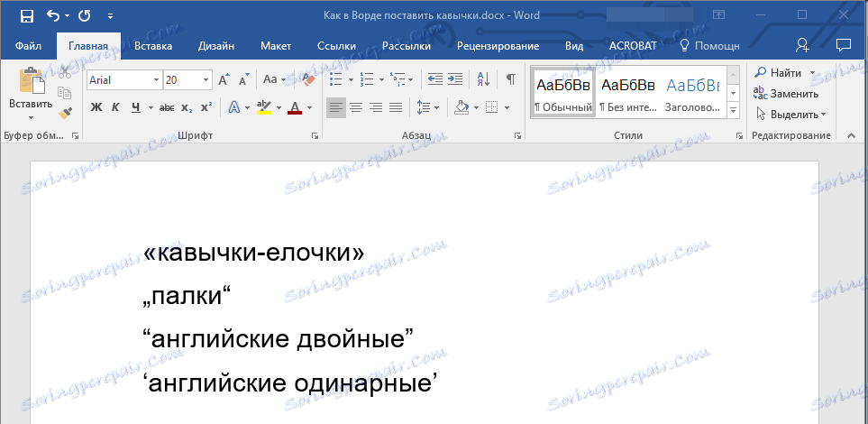Open multilevel list button
This screenshot has height=424, width=868.
397,79
